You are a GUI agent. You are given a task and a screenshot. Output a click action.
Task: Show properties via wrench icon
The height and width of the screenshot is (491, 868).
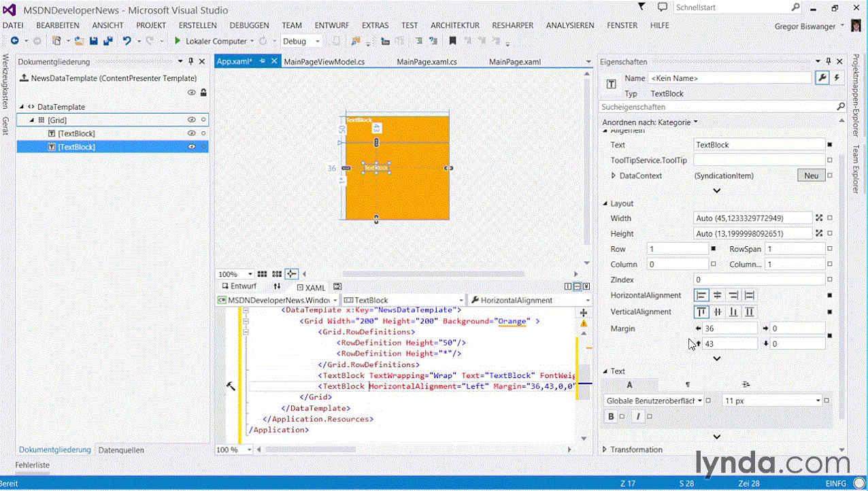point(822,78)
